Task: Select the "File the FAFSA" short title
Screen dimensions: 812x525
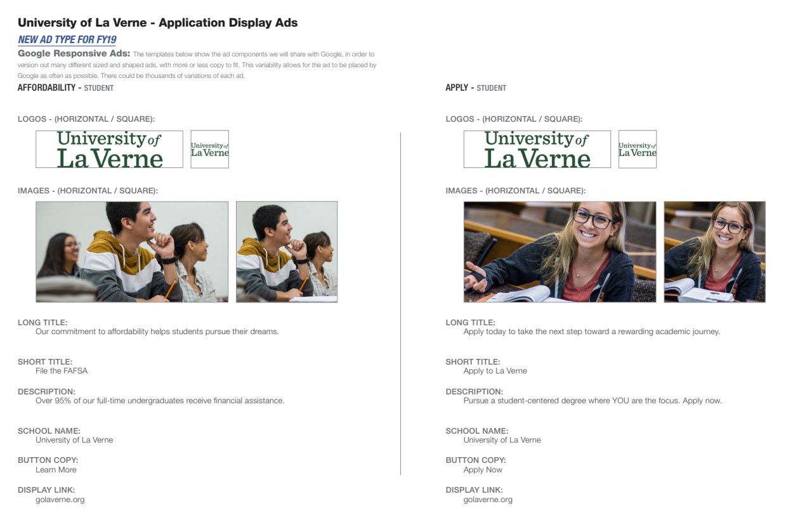Action: [62, 371]
